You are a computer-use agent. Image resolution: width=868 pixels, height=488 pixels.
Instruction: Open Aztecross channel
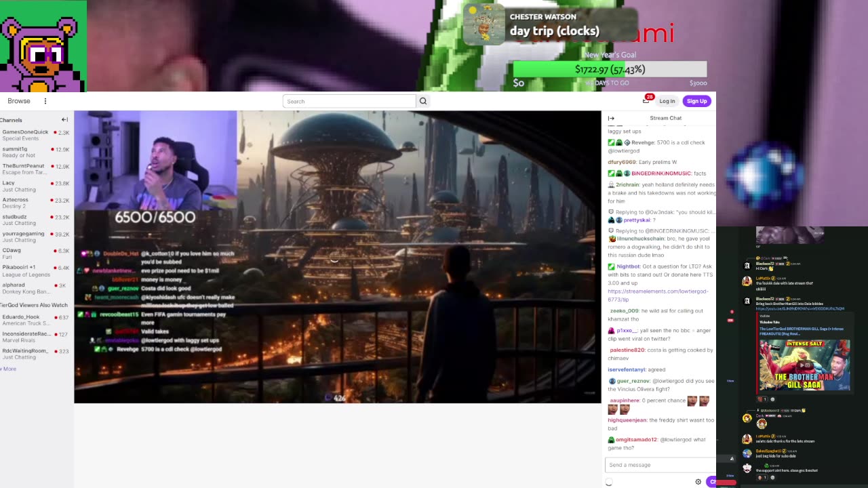[x=35, y=203]
